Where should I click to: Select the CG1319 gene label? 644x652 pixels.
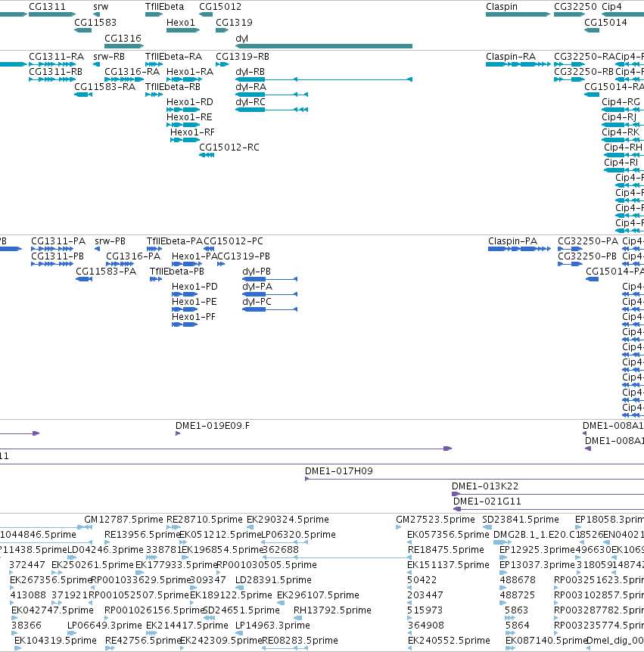click(234, 23)
